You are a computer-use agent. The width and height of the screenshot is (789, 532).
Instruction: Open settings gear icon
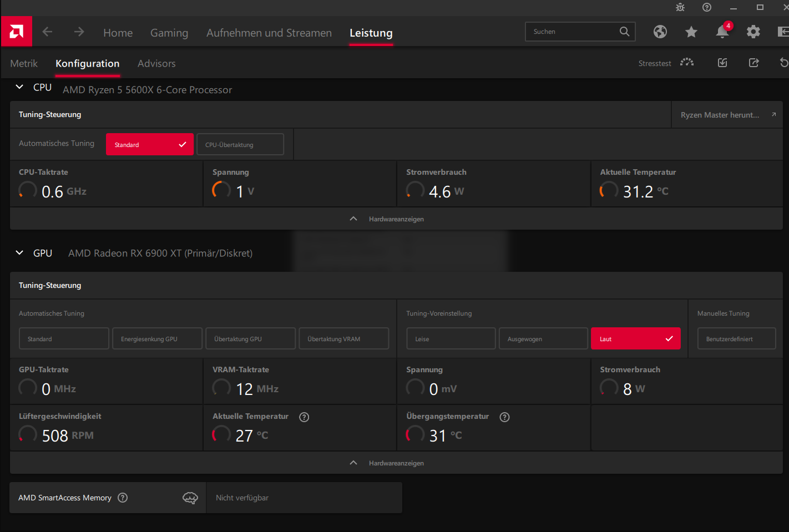coord(753,32)
